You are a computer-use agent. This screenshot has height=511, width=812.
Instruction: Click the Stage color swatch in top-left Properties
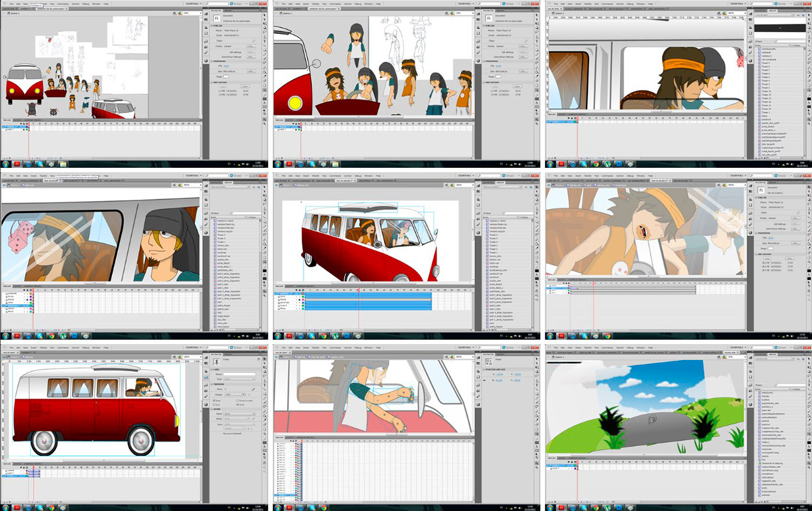point(226,76)
